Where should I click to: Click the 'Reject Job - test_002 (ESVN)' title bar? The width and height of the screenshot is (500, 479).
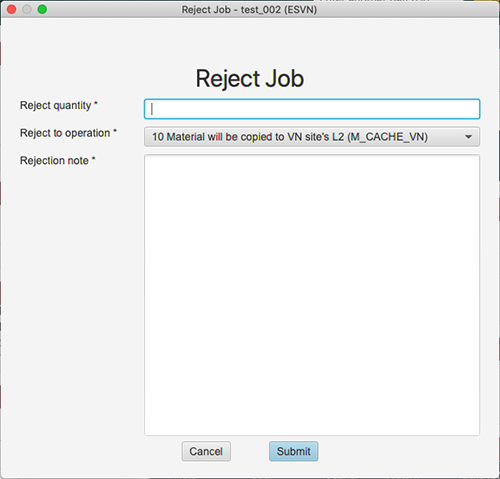(249, 10)
